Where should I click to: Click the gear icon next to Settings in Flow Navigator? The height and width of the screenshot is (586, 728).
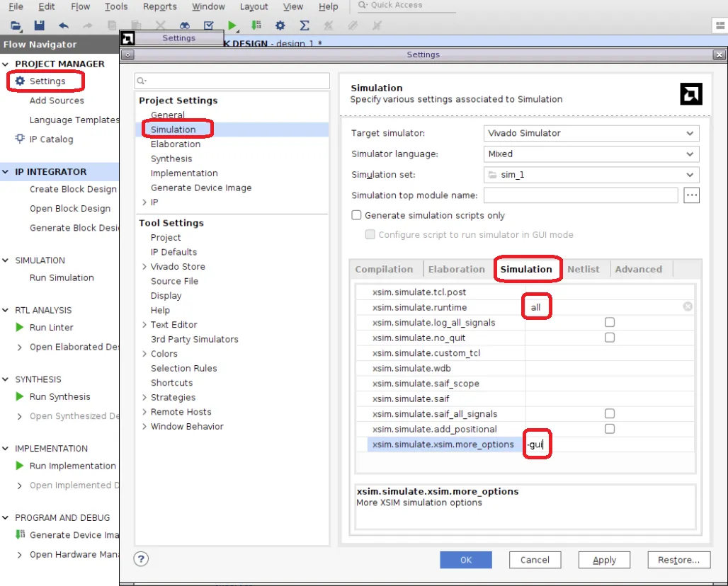(x=20, y=81)
